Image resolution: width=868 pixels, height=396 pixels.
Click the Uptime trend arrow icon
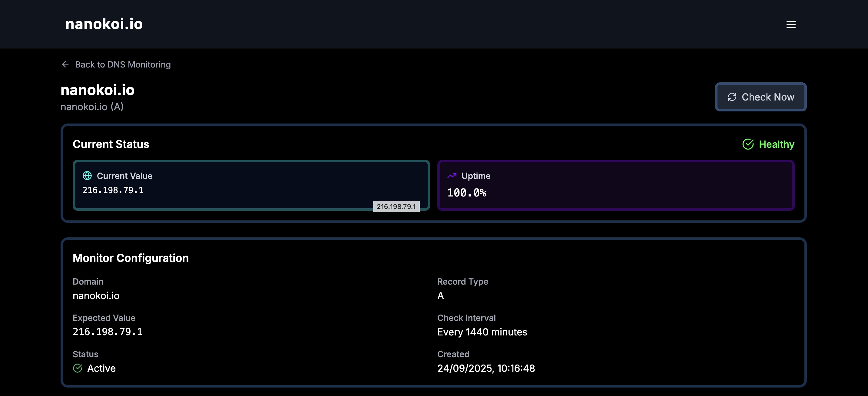[452, 175]
